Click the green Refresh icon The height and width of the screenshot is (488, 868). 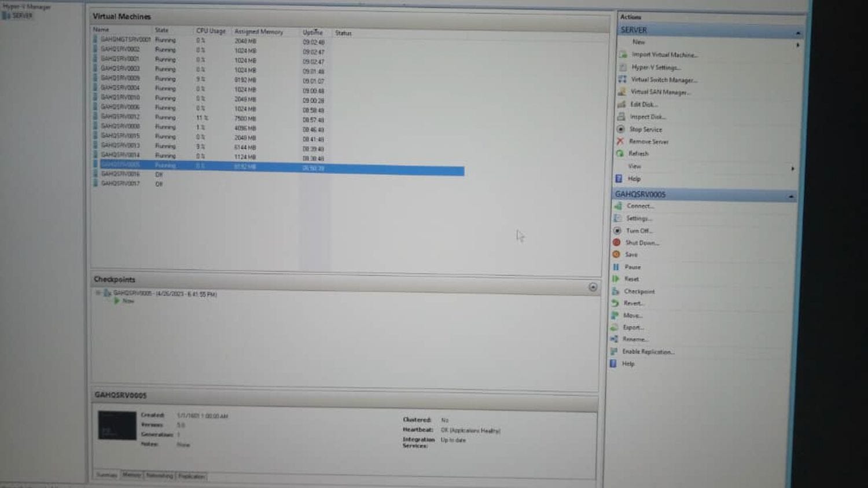(620, 153)
